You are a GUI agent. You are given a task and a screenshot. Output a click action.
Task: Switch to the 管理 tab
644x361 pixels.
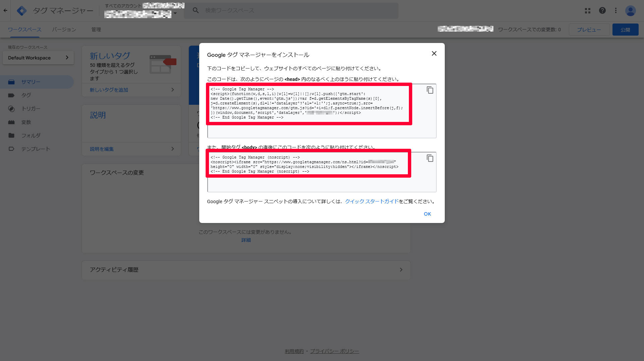[x=96, y=30]
